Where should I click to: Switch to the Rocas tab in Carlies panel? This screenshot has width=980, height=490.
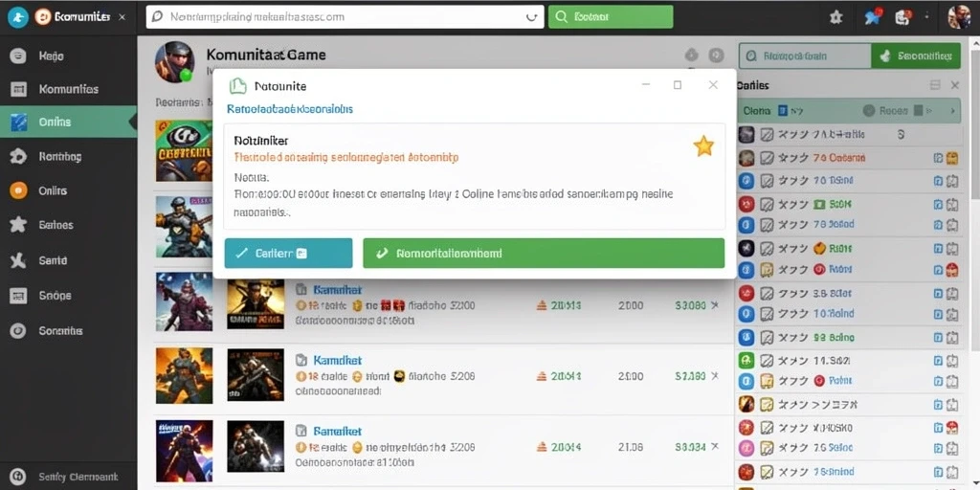point(893,111)
